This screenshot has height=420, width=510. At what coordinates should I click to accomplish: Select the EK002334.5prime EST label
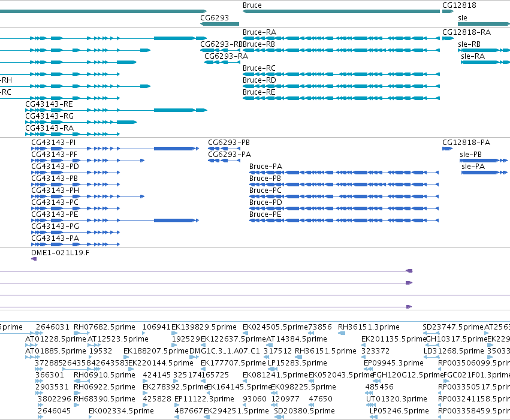[x=121, y=411]
